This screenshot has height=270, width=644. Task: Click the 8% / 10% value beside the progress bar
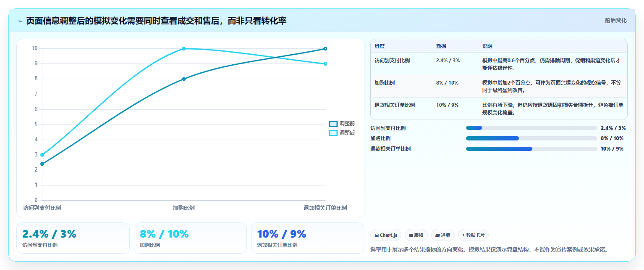[612, 138]
